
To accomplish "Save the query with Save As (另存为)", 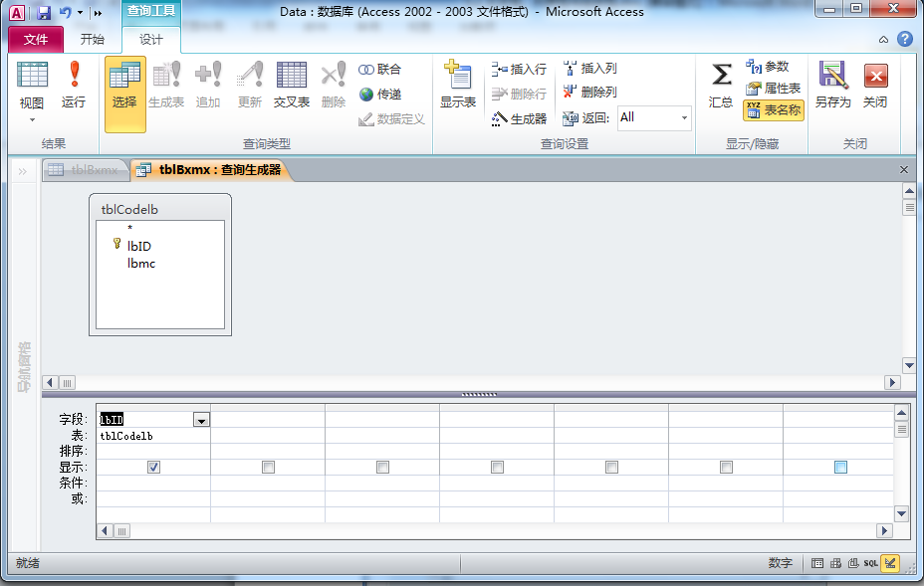I will [x=832, y=86].
